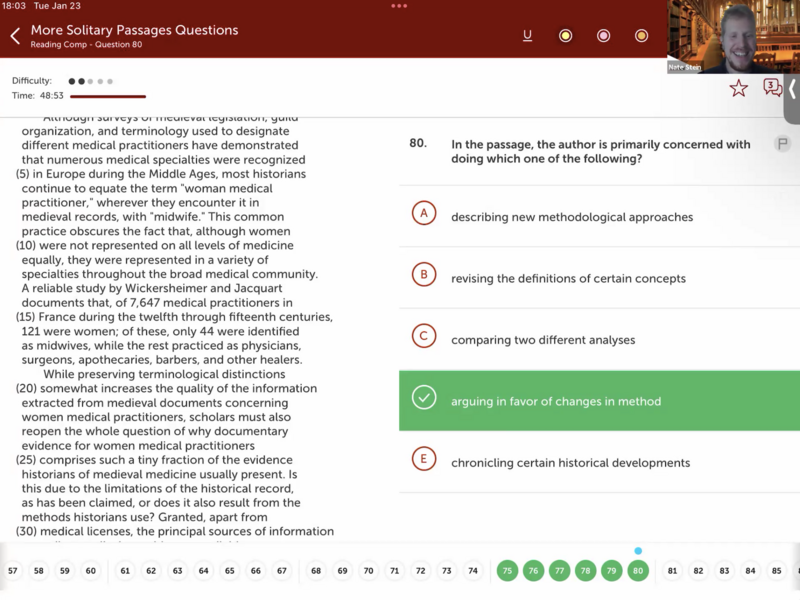Open the comments discussion icon
The height and width of the screenshot is (600, 800).
click(772, 88)
